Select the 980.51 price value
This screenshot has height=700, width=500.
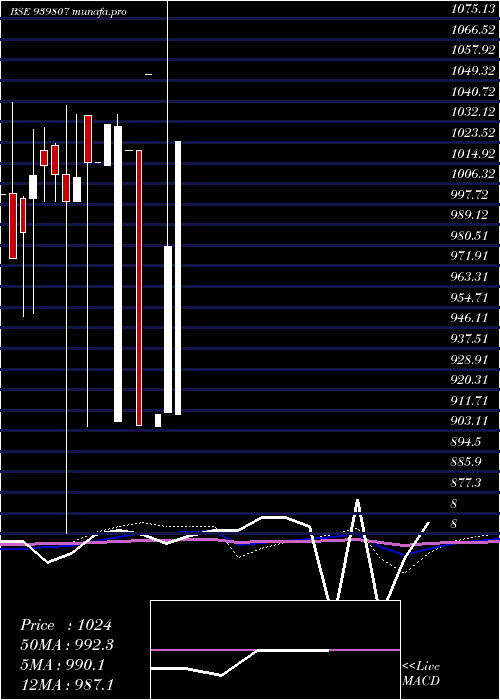pos(470,236)
